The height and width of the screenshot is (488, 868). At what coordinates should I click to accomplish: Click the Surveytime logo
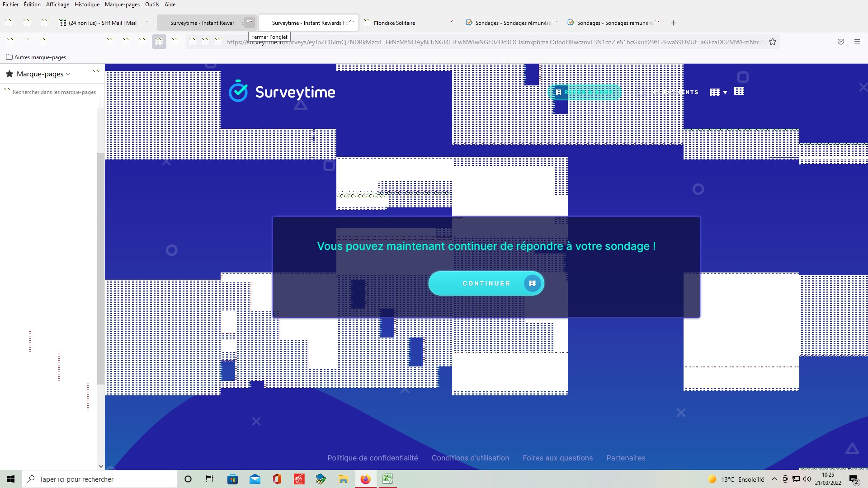coord(282,92)
